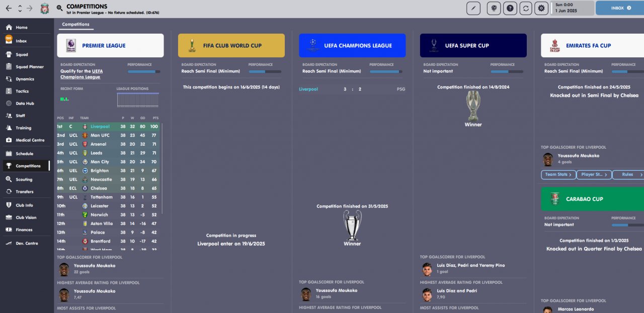Click the Club World Cup performance bar
Screen dimensions: 644x313
tap(265, 71)
